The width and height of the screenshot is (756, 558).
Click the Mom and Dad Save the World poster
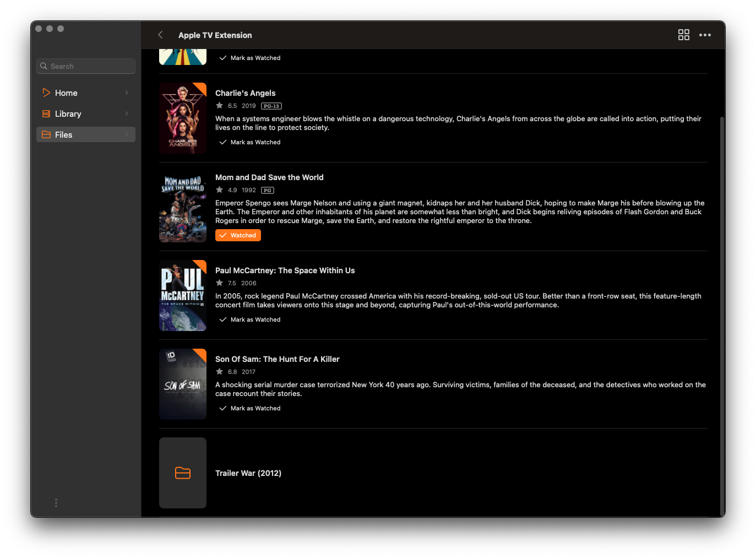coord(183,207)
